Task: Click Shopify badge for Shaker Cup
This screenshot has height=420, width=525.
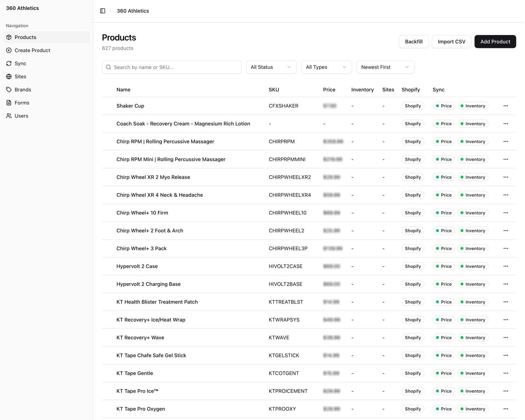Action: [413, 106]
